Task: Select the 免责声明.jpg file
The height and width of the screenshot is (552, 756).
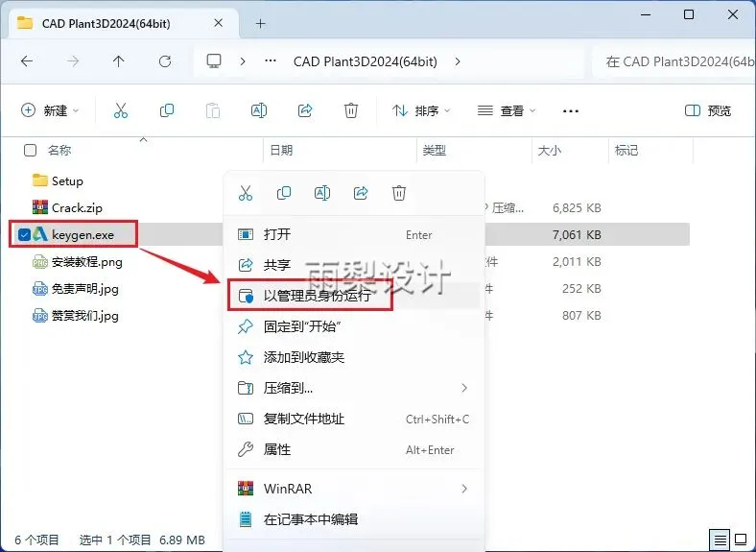Action: pos(84,289)
